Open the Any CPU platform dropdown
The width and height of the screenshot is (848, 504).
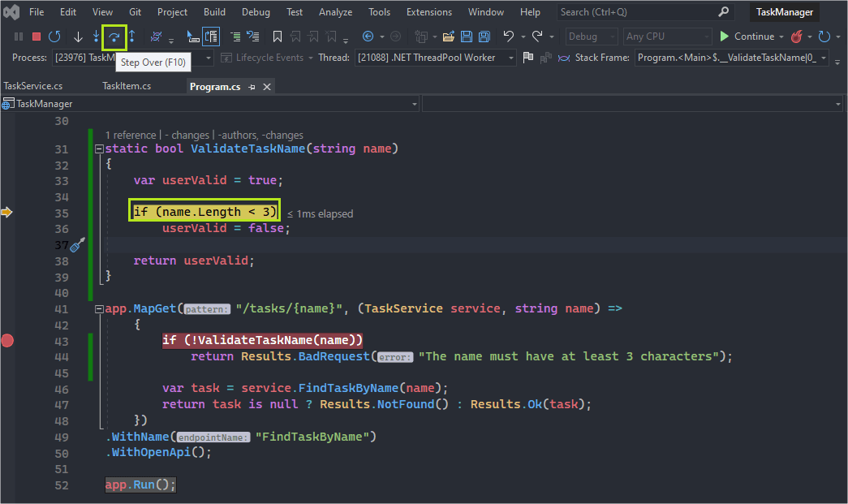[x=667, y=37]
